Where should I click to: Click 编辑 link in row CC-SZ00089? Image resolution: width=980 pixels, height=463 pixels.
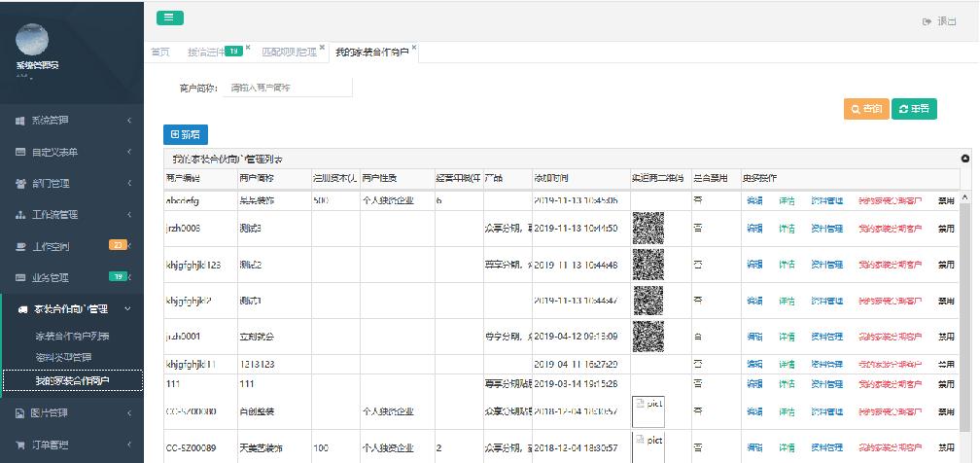click(754, 448)
